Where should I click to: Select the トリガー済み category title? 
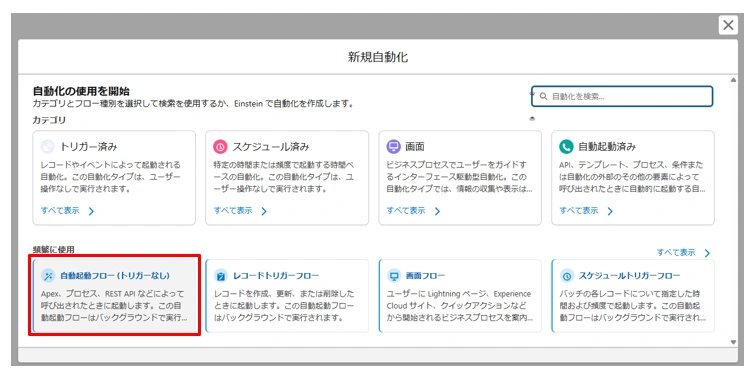(x=89, y=147)
